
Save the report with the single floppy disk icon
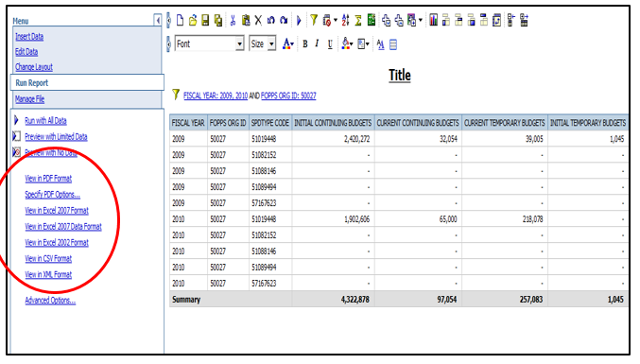205,20
